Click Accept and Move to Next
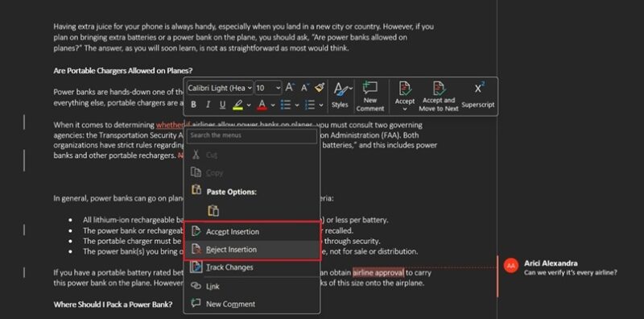Screen dimensions: 644x319 [438, 96]
